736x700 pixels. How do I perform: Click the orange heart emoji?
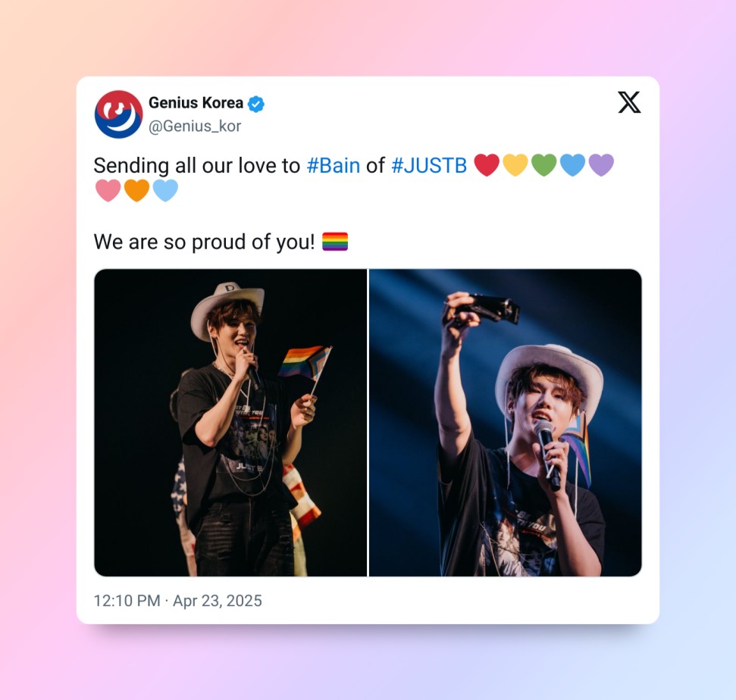click(x=136, y=190)
